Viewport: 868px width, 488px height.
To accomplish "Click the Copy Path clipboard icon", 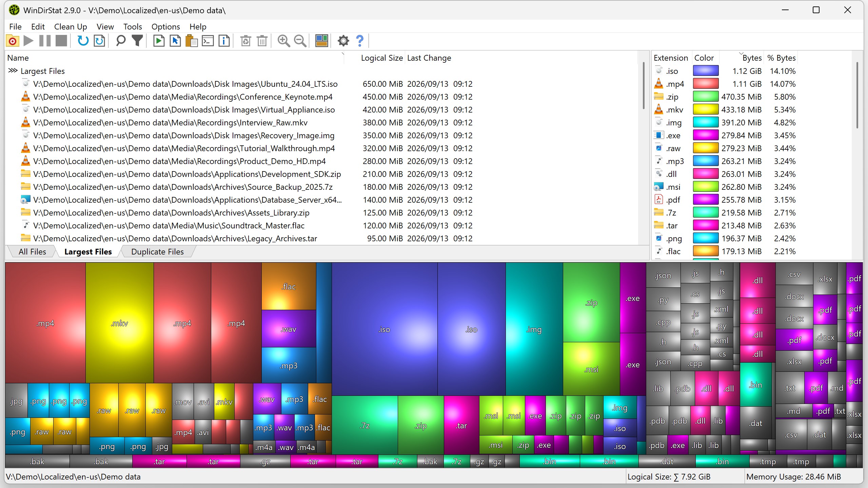I will 192,41.
